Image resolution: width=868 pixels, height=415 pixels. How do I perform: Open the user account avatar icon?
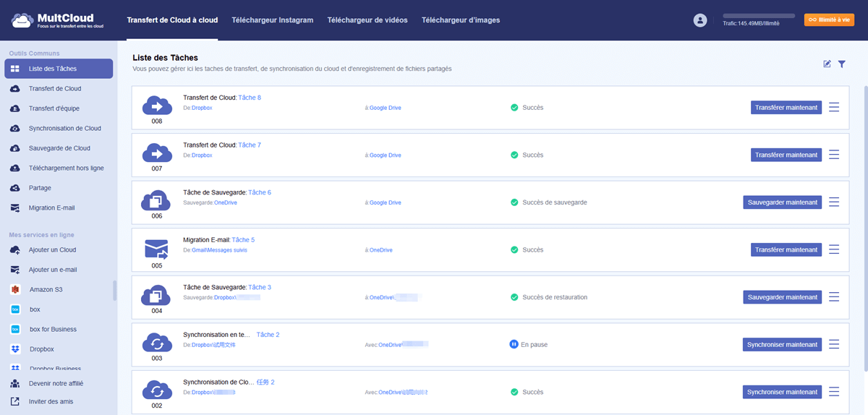click(x=699, y=20)
